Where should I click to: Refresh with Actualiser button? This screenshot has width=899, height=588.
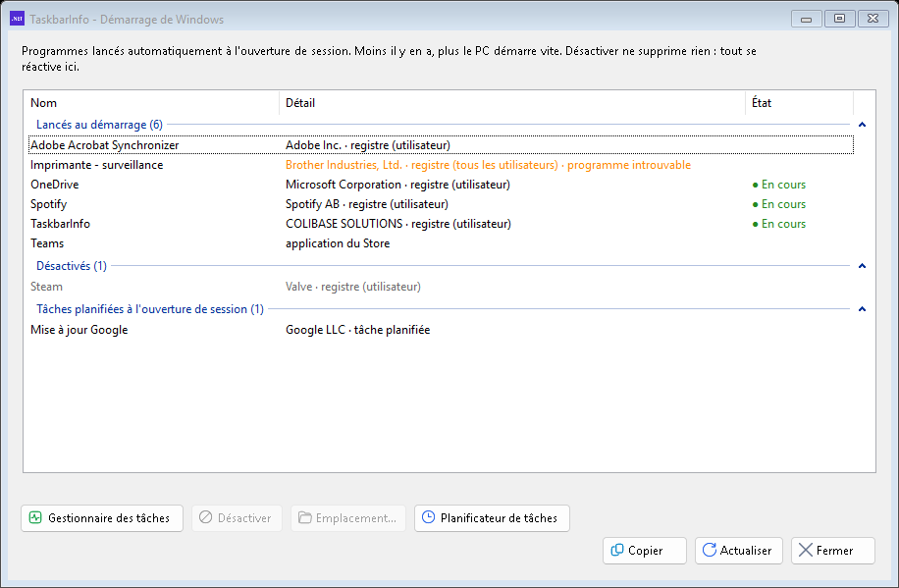pyautogui.click(x=738, y=550)
